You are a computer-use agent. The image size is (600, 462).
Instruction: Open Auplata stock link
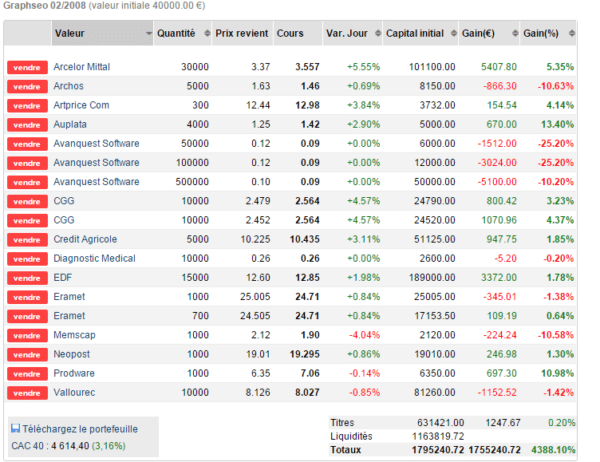tap(70, 124)
